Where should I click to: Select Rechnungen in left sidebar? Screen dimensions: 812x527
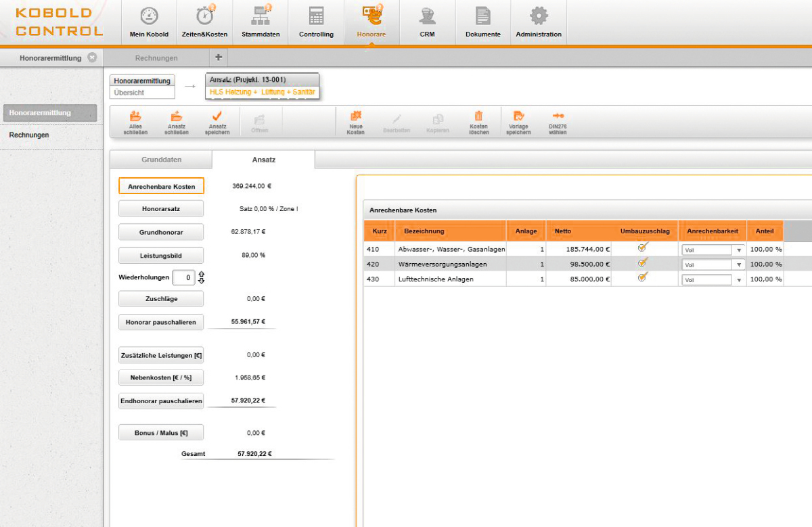tap(29, 135)
